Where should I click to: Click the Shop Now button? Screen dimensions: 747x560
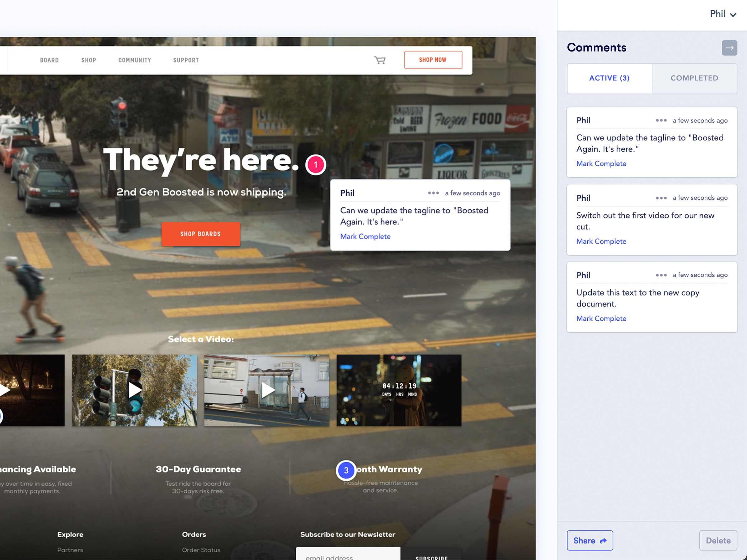click(x=433, y=60)
